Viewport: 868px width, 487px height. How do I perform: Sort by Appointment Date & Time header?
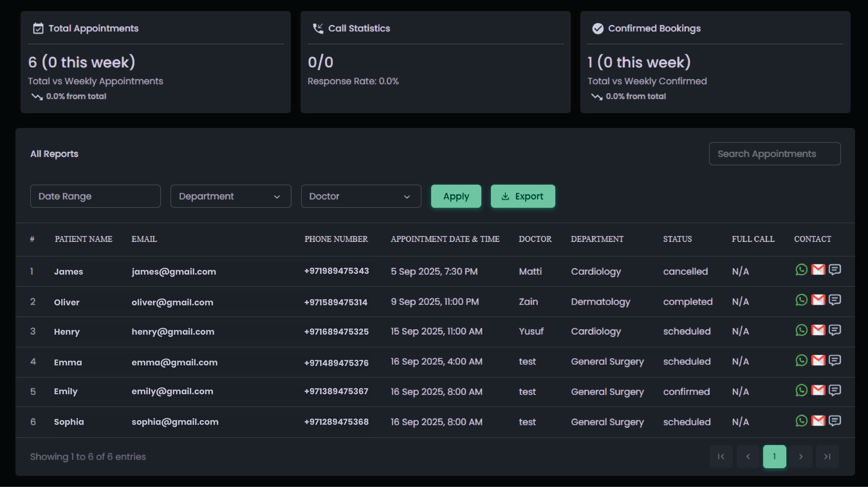point(445,239)
